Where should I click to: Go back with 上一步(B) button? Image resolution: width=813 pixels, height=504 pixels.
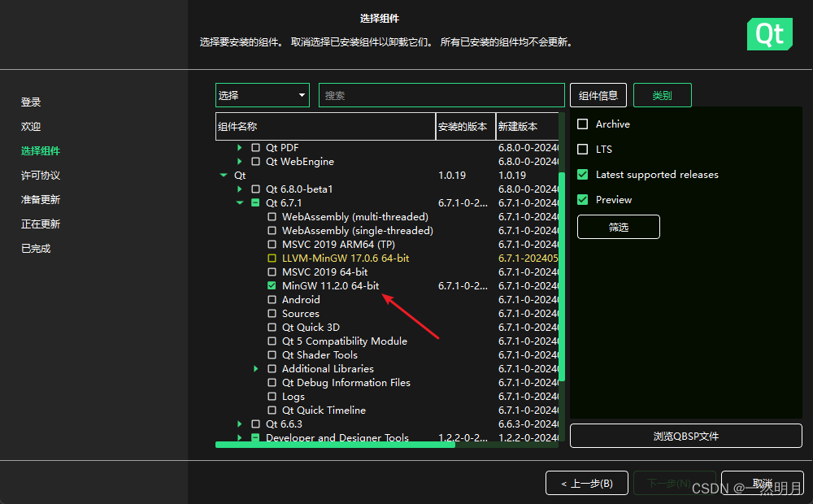pyautogui.click(x=587, y=483)
